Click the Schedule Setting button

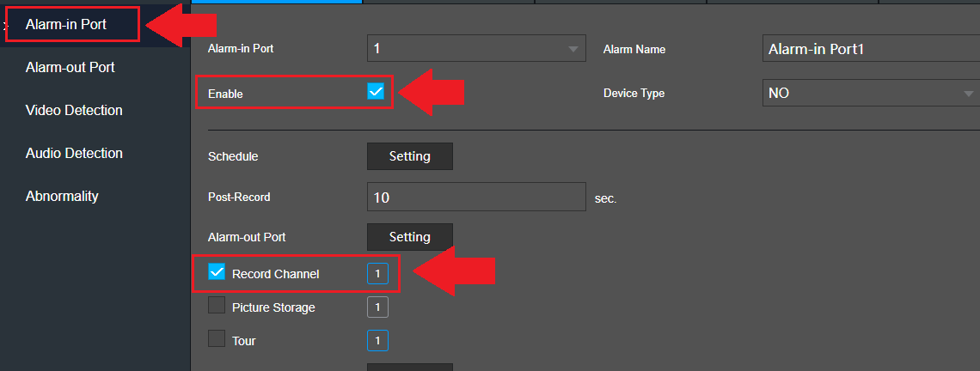pos(409,156)
